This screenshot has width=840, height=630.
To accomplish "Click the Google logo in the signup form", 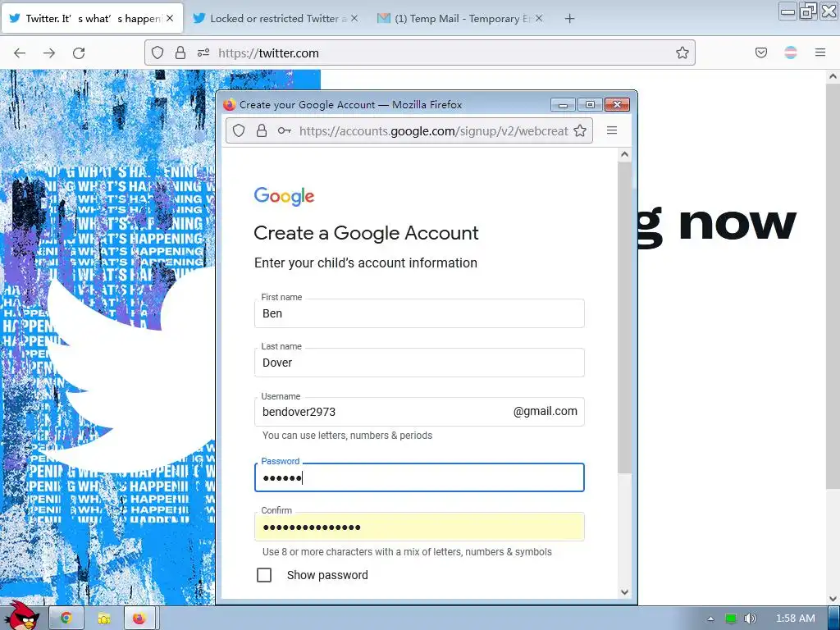I will click(x=284, y=197).
